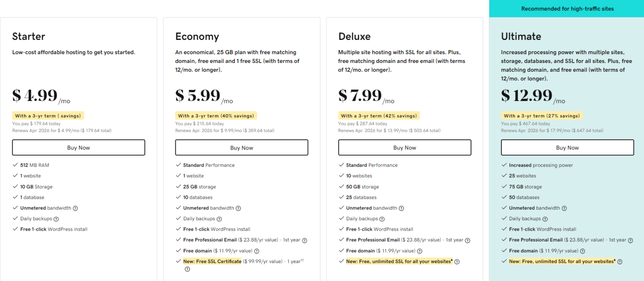Click the Unmetered bandwidth help icon in Deluxe
The image size is (644, 281).
point(401,208)
